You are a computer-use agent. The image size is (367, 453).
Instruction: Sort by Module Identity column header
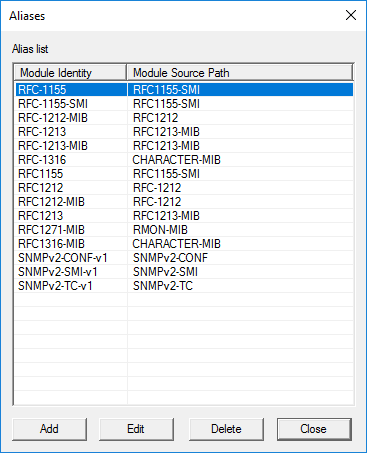click(70, 73)
